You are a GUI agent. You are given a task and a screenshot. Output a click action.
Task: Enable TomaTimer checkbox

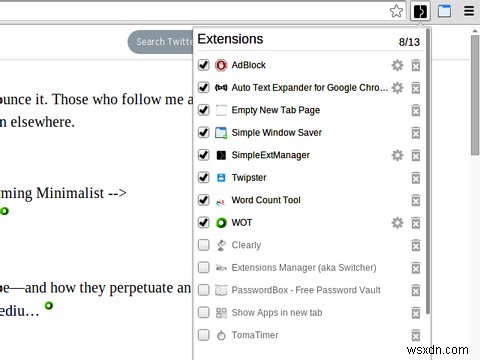point(204,335)
